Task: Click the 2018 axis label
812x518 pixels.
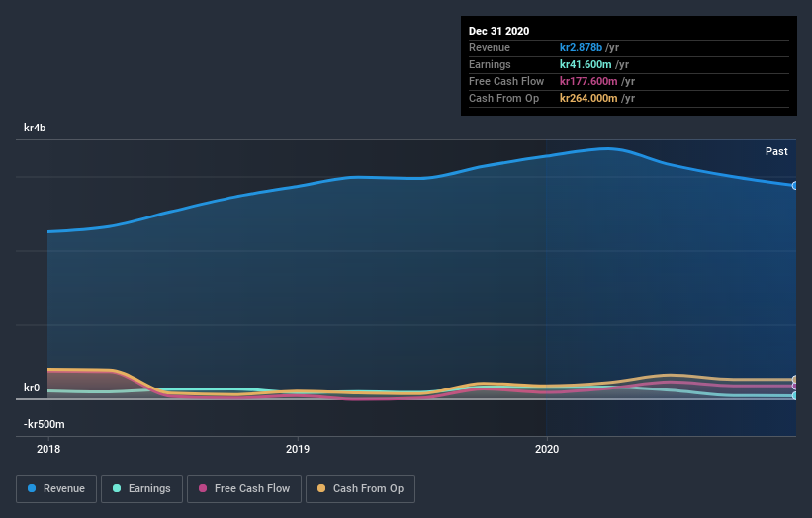Action: point(48,449)
